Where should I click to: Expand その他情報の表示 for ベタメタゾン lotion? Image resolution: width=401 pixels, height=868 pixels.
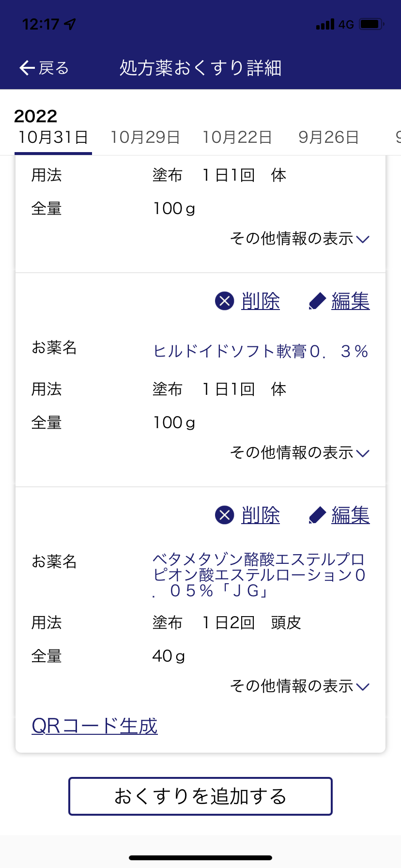pos(300,686)
